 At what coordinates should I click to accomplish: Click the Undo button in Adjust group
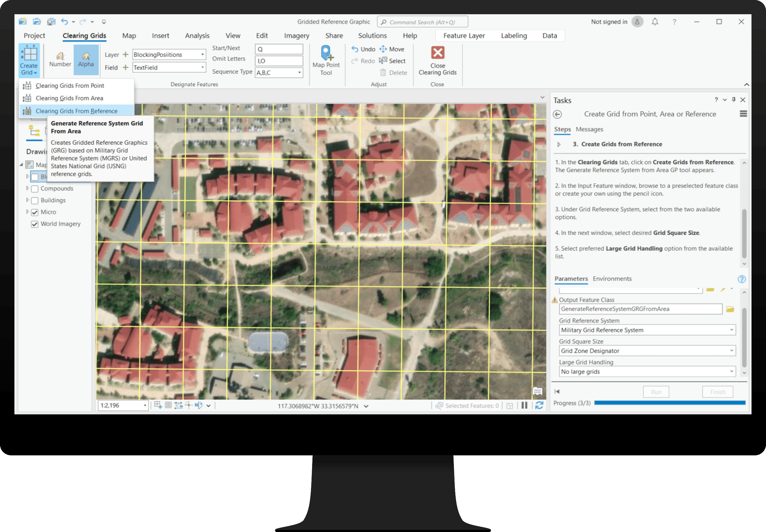click(363, 49)
